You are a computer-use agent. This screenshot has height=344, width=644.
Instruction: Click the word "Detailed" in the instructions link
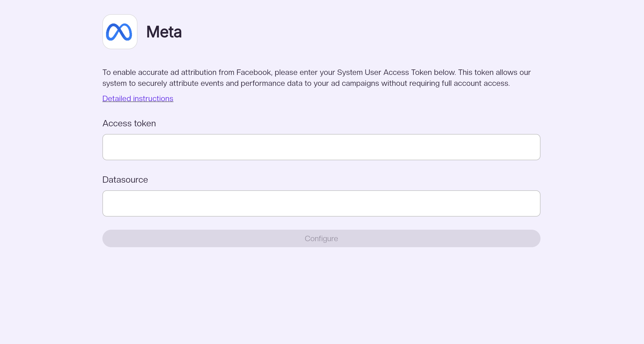coord(117,98)
